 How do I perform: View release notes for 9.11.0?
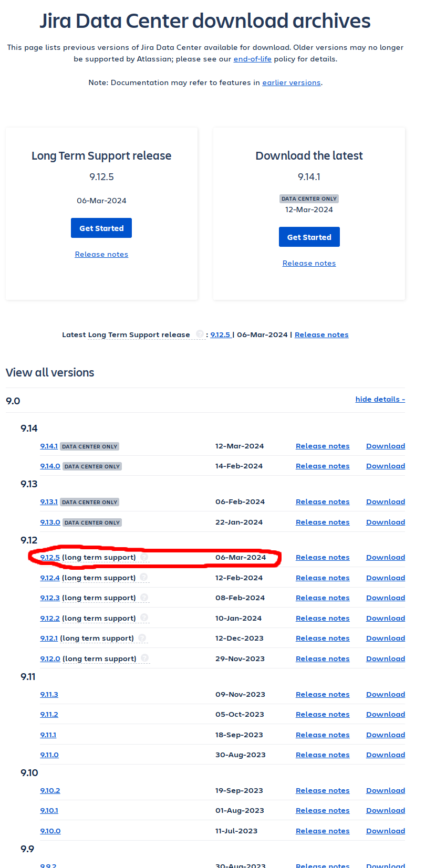coord(323,755)
